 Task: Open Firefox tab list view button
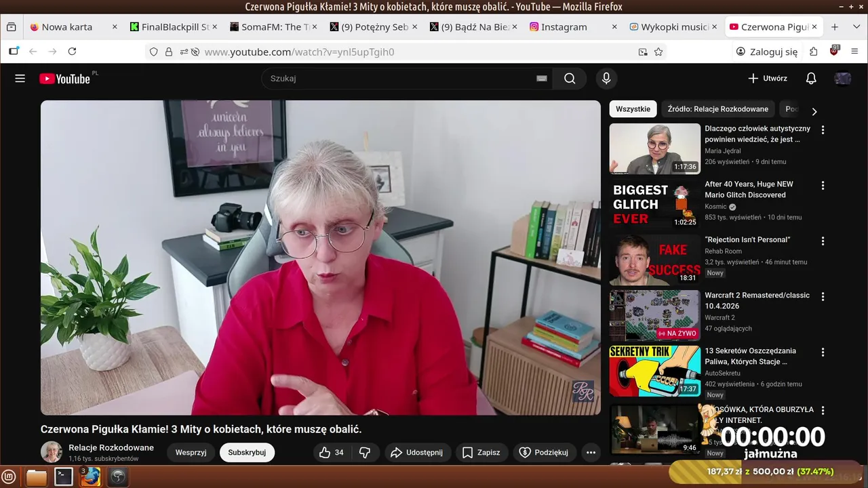12,27
